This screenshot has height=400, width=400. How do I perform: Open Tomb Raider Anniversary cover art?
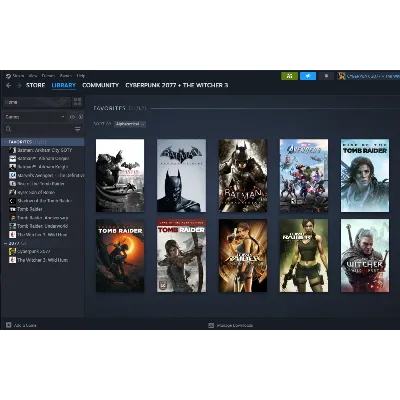pos(243,256)
